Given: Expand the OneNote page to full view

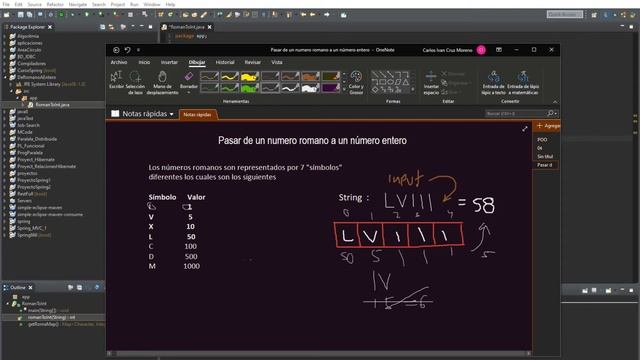Looking at the screenshot, I should pyautogui.click(x=524, y=129).
